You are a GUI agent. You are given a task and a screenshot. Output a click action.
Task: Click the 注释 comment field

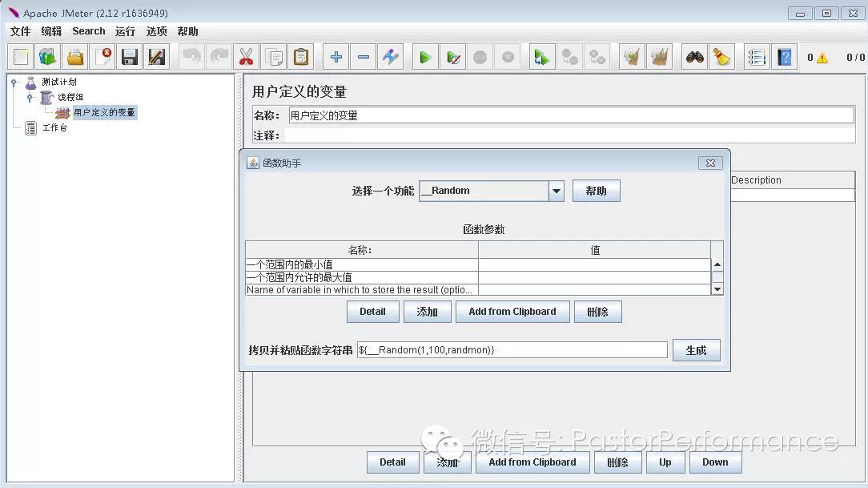pyautogui.click(x=570, y=135)
